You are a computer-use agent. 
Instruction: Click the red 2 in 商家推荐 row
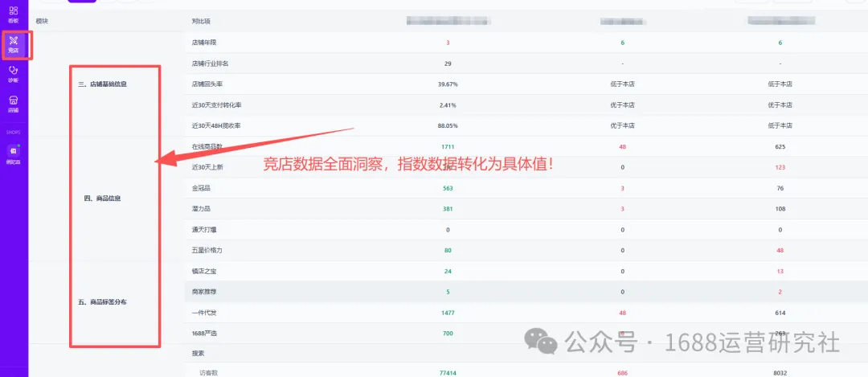coord(780,292)
